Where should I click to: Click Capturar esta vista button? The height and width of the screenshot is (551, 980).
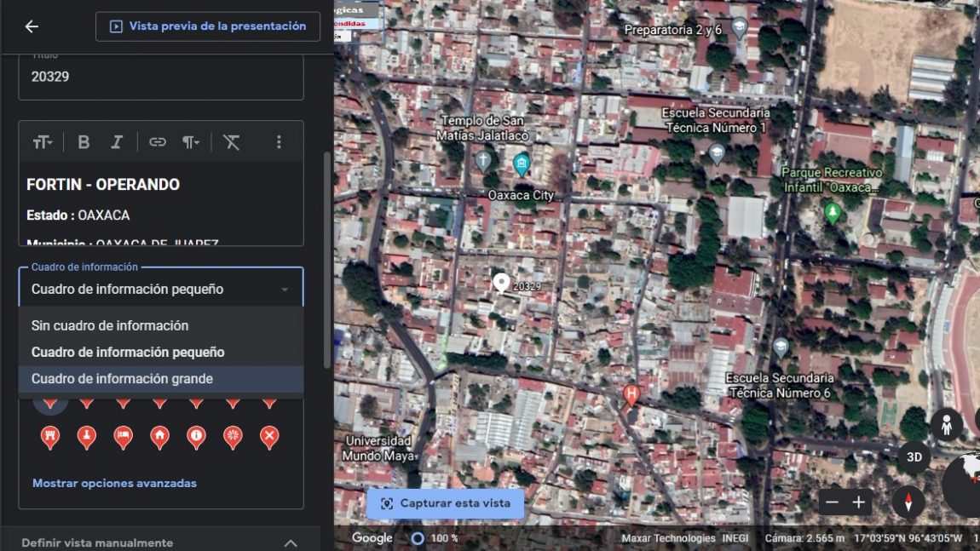(x=446, y=503)
